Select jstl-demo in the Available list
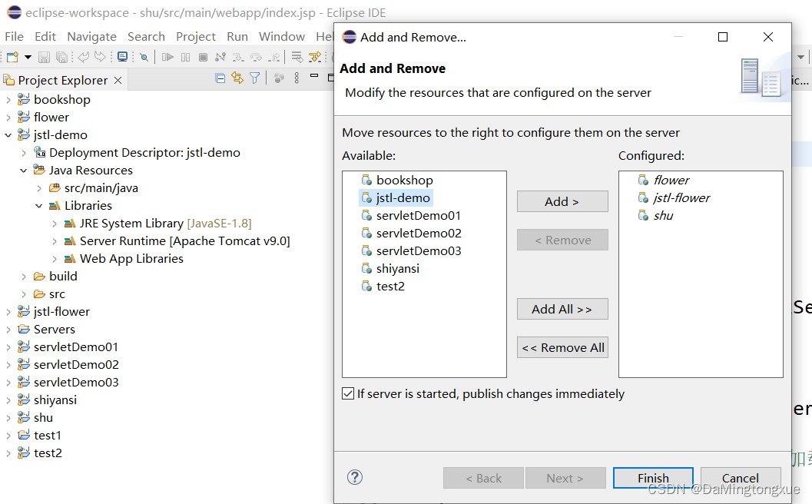This screenshot has width=812, height=504. [401, 197]
